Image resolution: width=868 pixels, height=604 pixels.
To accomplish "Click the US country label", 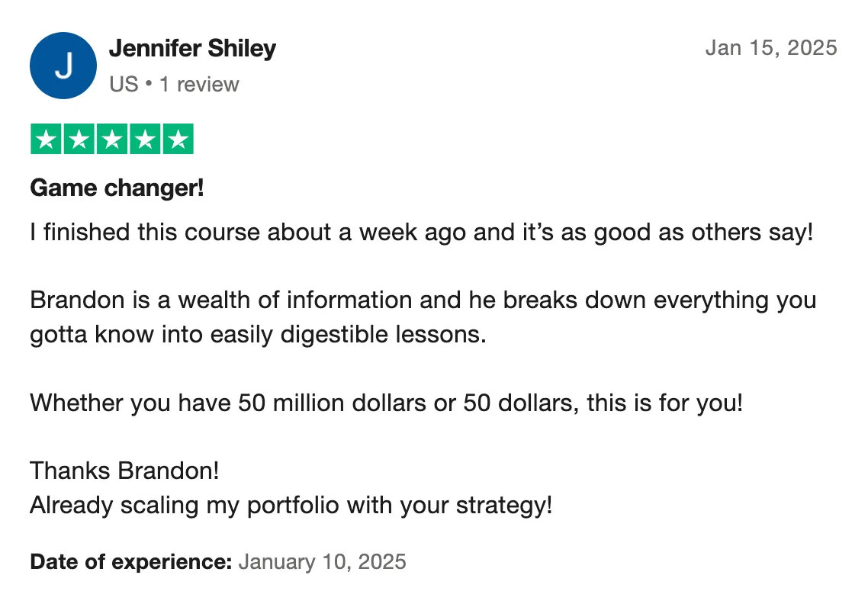I will tap(124, 84).
